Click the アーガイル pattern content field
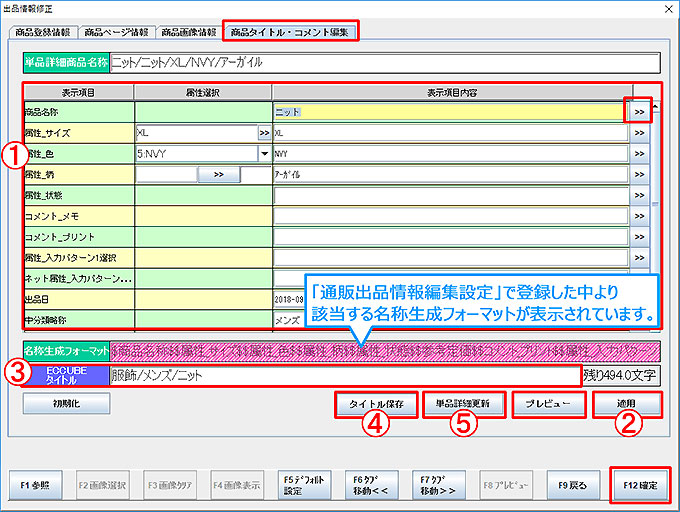Screen dimensions: 680x512 [451, 175]
